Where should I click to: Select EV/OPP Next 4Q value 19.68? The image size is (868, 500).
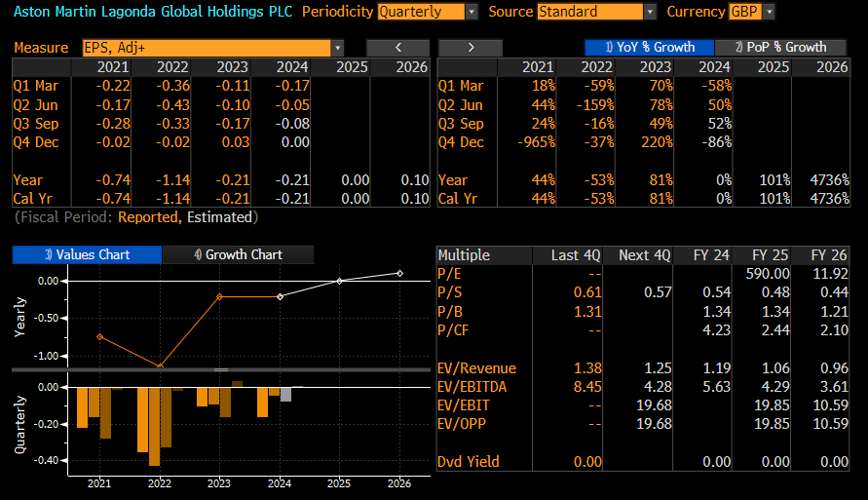click(654, 424)
